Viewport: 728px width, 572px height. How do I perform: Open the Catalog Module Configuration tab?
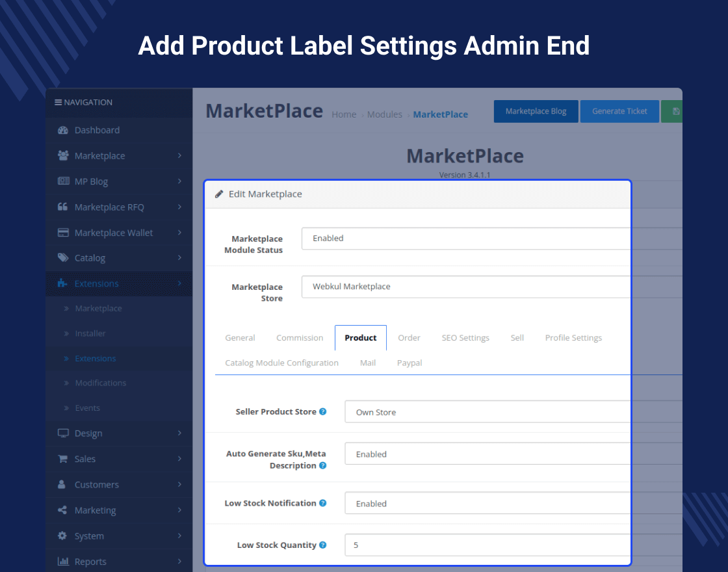282,363
